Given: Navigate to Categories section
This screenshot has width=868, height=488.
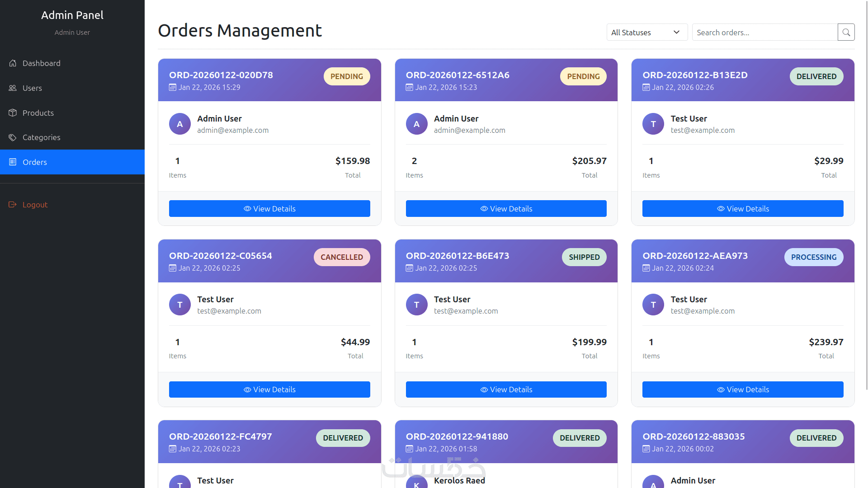Looking at the screenshot, I should click(x=41, y=137).
